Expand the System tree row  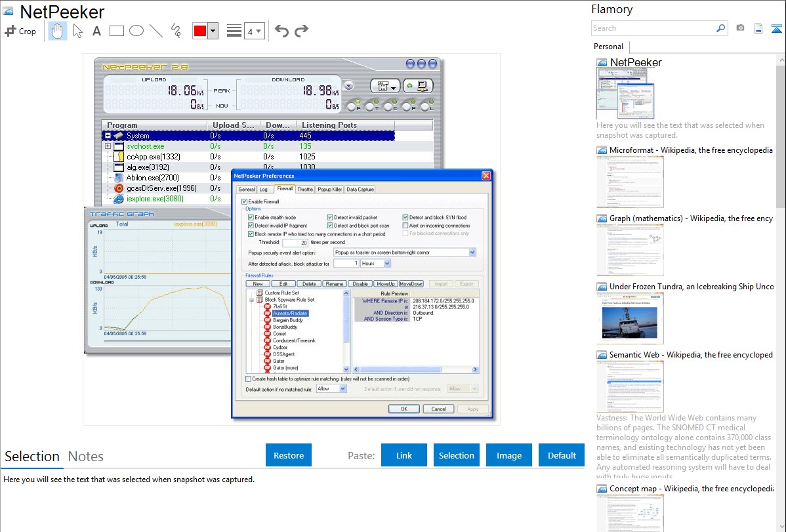pyautogui.click(x=108, y=136)
